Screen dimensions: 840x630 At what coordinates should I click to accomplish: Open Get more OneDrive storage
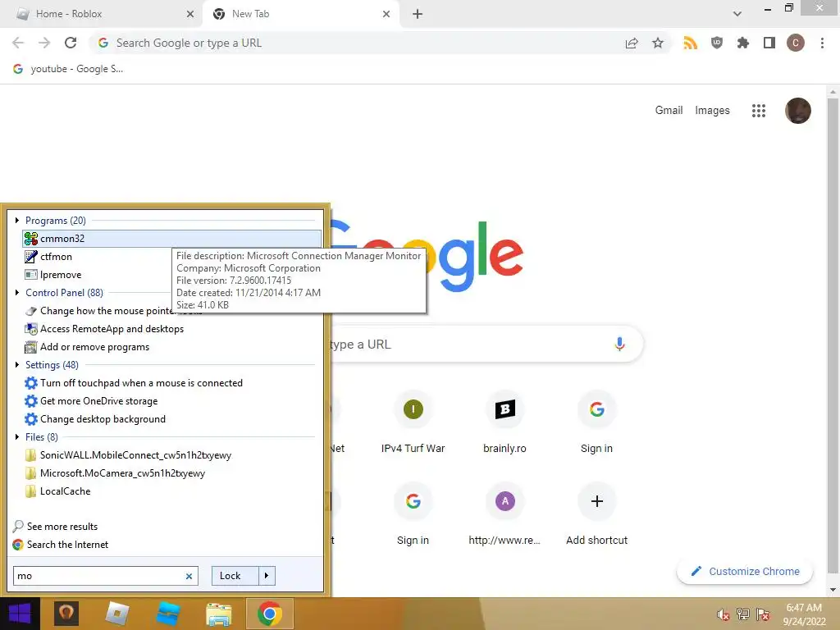tap(92, 401)
